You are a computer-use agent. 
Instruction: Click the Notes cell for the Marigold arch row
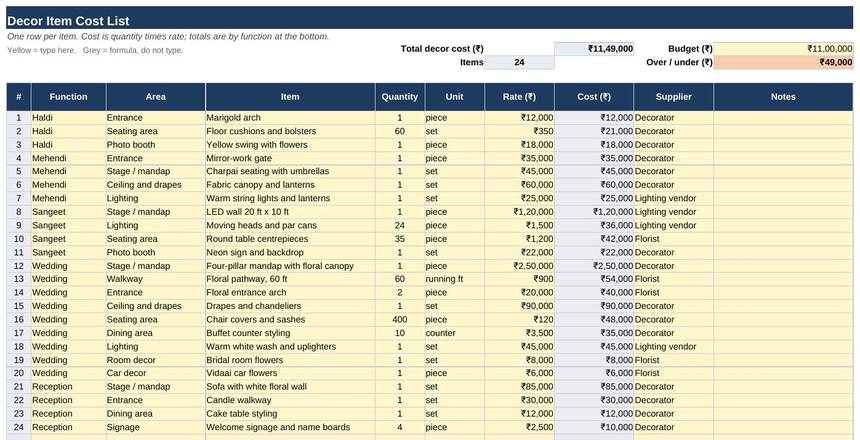[783, 118]
